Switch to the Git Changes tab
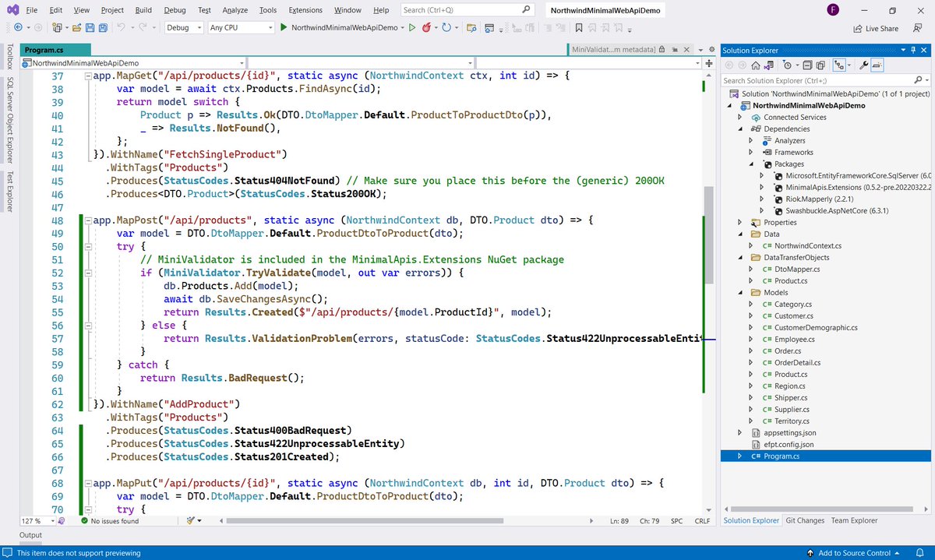Screen dimensions: 935x560 pyautogui.click(x=805, y=520)
